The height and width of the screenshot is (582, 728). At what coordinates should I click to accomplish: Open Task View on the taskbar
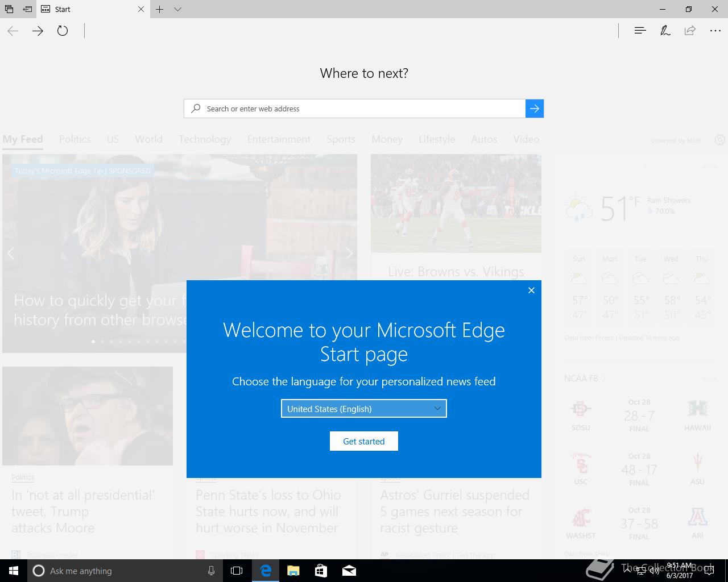coord(237,571)
